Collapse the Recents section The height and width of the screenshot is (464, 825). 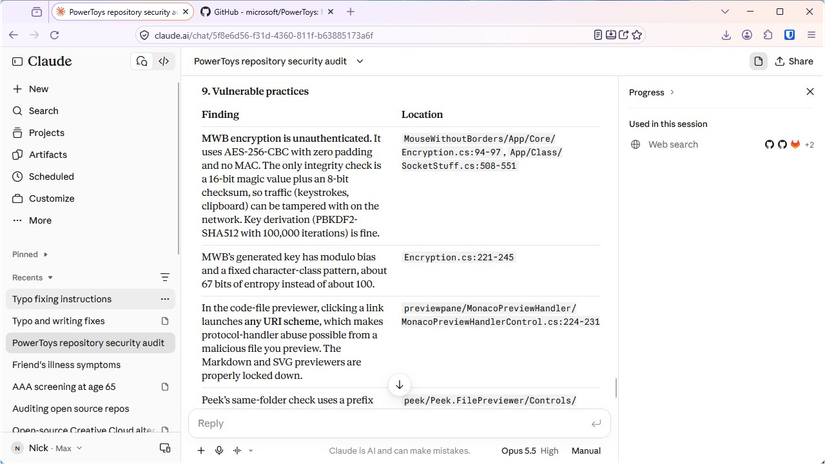[33, 278]
